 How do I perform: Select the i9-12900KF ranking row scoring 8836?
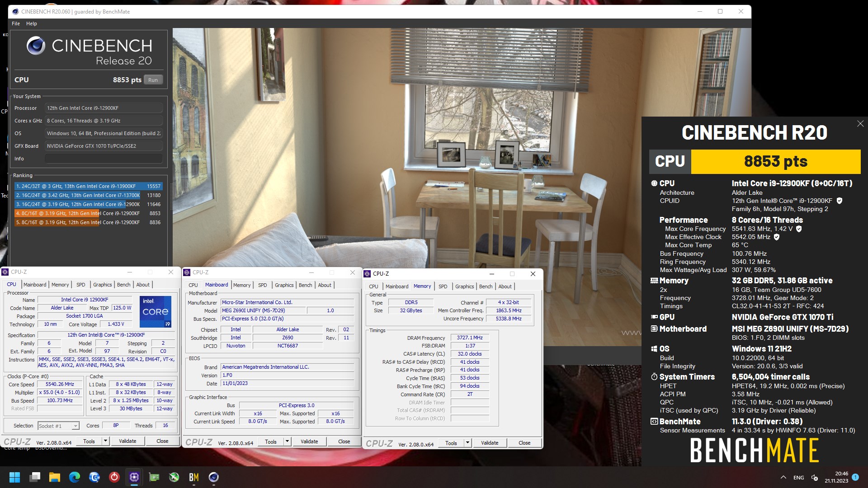(88, 222)
